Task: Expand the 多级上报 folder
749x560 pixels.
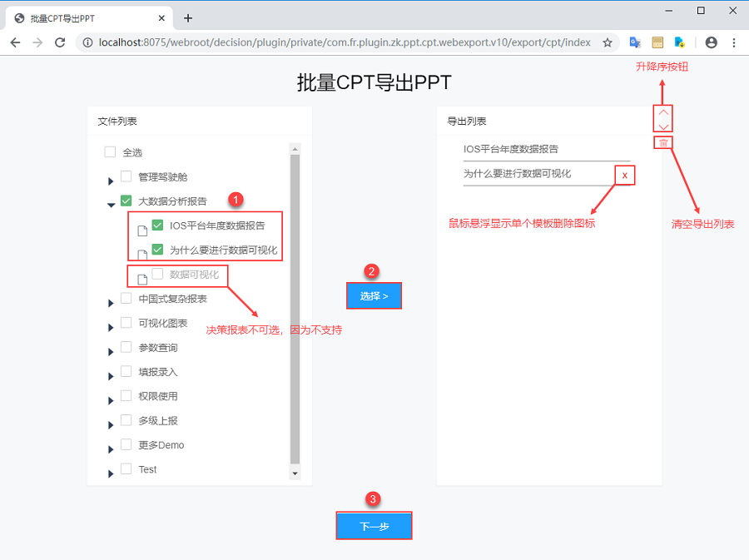Action: [x=111, y=425]
